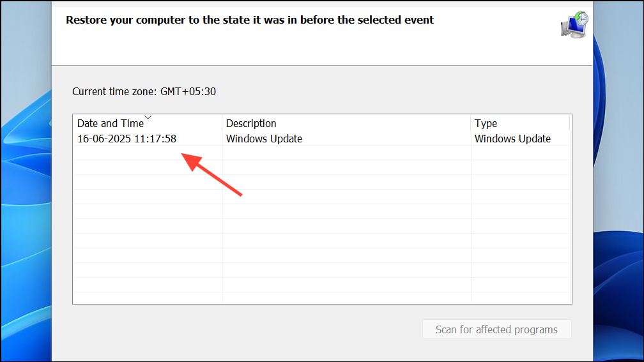The height and width of the screenshot is (362, 644).
Task: Click the empty row below the restore point
Action: (x=322, y=153)
